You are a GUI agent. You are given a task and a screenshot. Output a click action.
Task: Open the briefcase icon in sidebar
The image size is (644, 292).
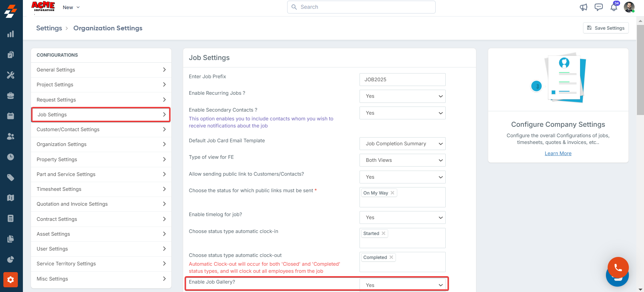click(x=11, y=96)
